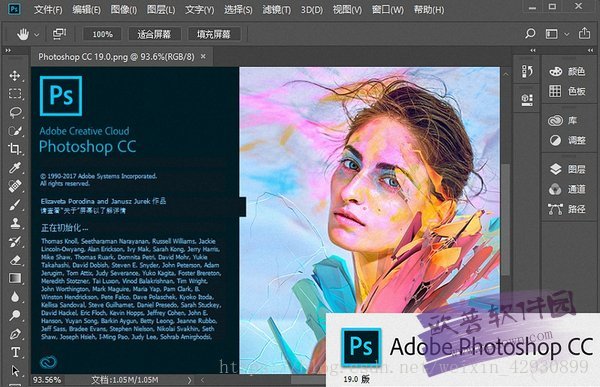Screen dimensions: 600x387
Task: Click the Photoshop Ps logo in title bar
Action: pyautogui.click(x=14, y=9)
